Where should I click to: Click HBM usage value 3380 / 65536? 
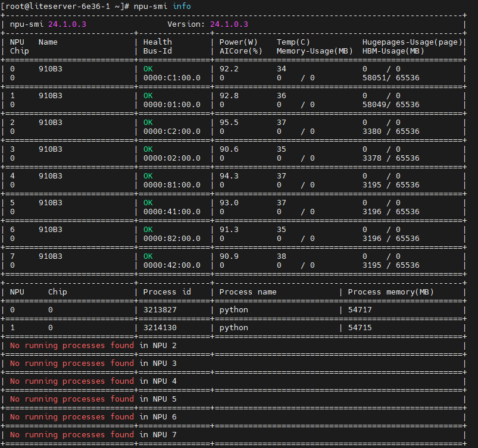click(390, 131)
